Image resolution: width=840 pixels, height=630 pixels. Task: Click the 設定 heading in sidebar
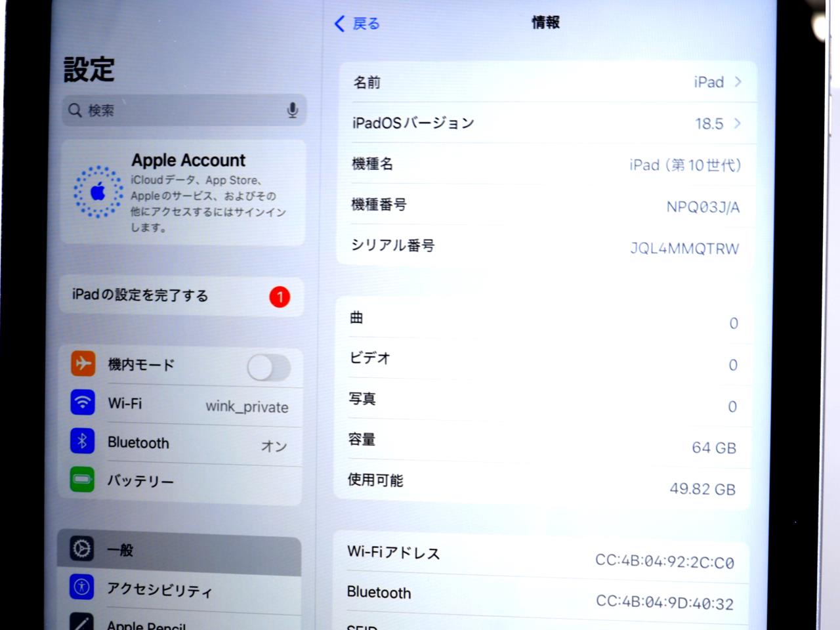pos(89,70)
